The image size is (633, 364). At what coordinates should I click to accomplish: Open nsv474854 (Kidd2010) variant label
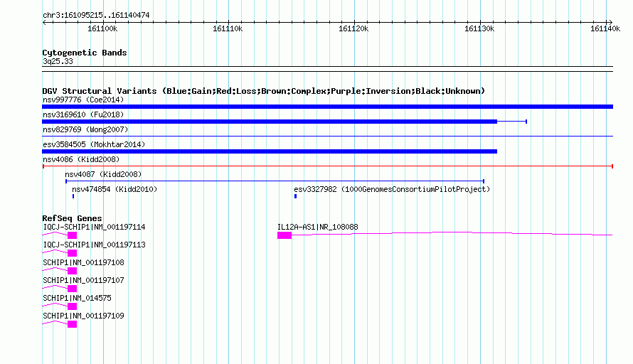(115, 189)
